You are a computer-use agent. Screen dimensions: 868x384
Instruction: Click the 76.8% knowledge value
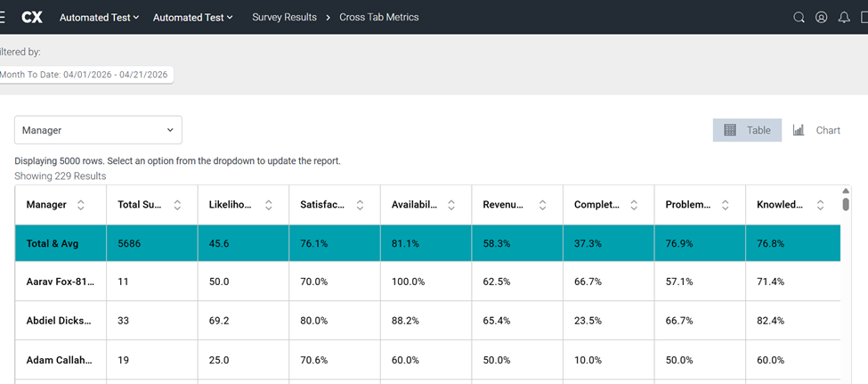coord(771,243)
